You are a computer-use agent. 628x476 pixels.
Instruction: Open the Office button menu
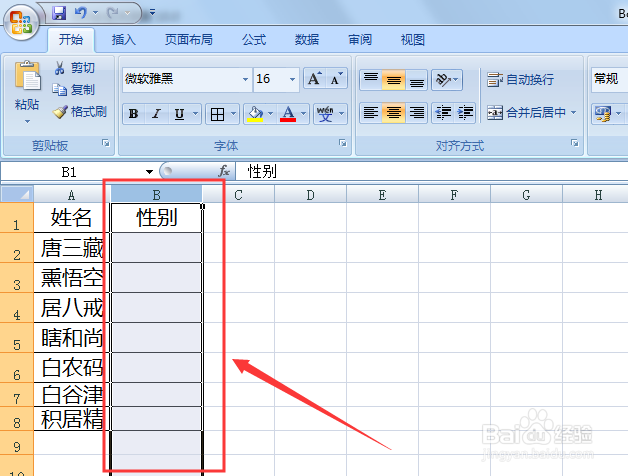(21, 22)
